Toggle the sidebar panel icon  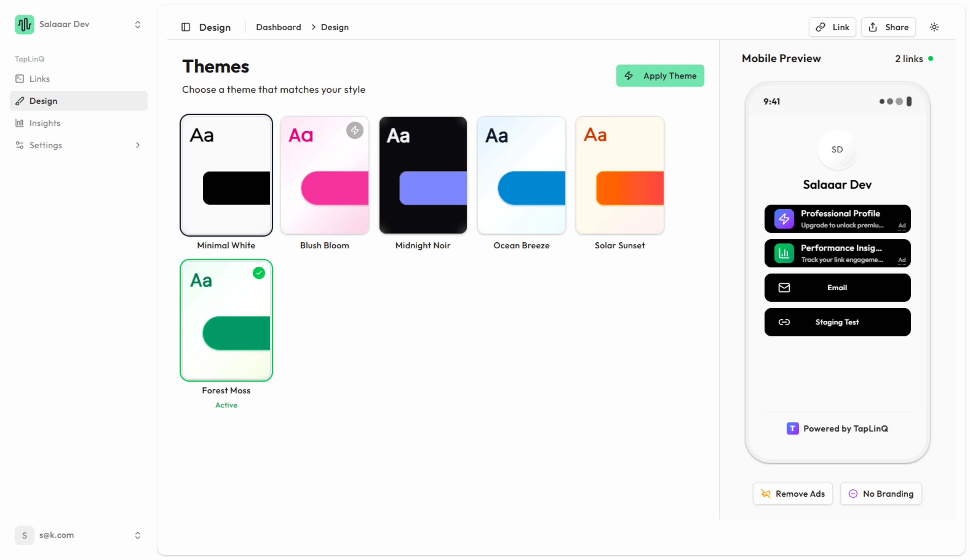pyautogui.click(x=185, y=27)
